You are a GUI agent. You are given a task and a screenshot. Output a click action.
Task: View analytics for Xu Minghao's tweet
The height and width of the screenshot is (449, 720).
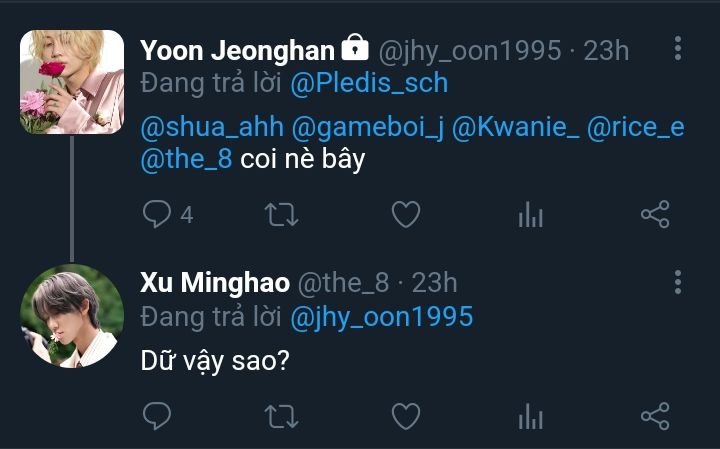point(530,416)
